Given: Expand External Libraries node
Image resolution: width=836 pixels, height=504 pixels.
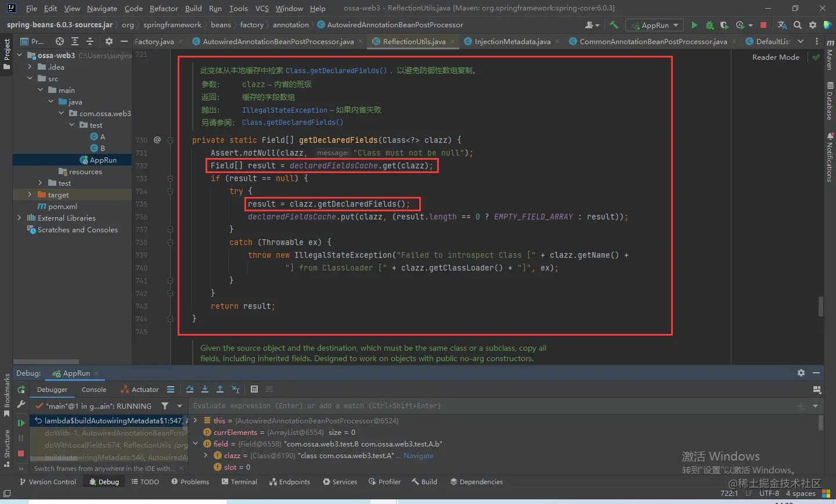Looking at the screenshot, I should pos(20,218).
